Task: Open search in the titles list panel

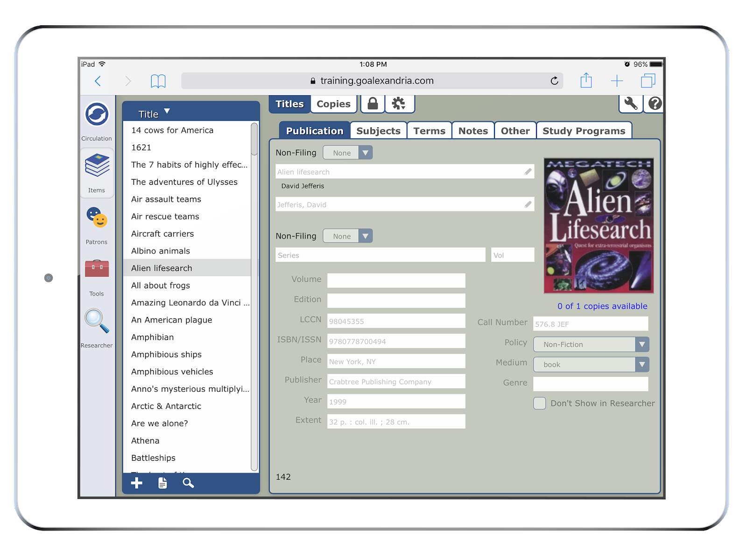Action: tap(188, 483)
